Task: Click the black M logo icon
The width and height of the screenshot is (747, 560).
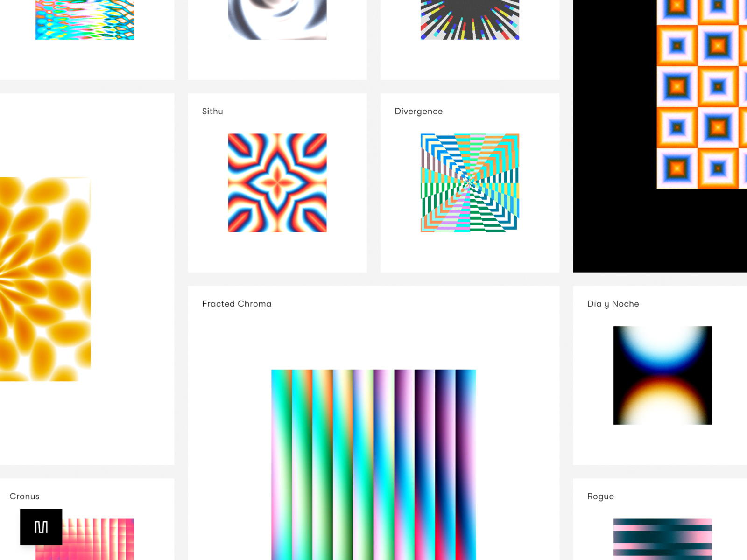Action: 41,527
